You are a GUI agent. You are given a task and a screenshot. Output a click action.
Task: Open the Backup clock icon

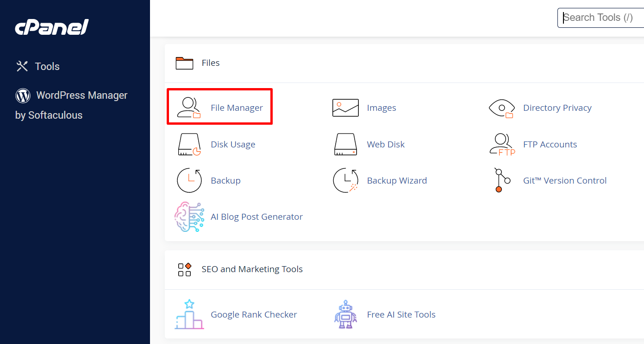pyautogui.click(x=189, y=180)
